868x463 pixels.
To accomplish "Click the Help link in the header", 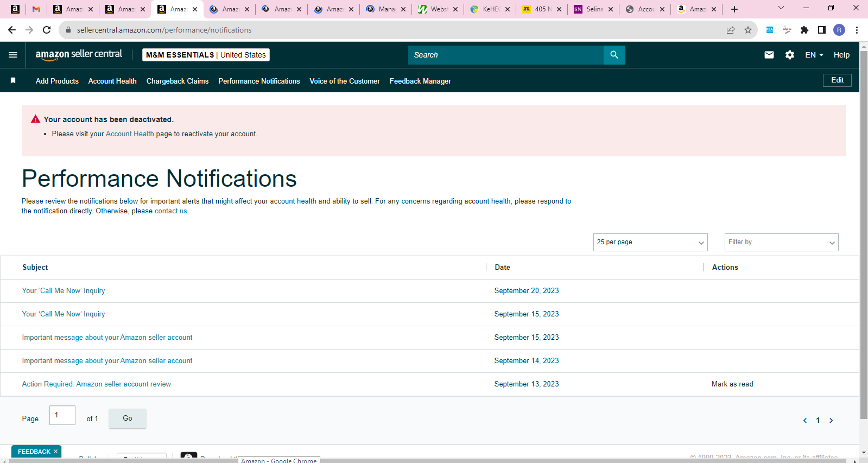I will click(x=841, y=55).
